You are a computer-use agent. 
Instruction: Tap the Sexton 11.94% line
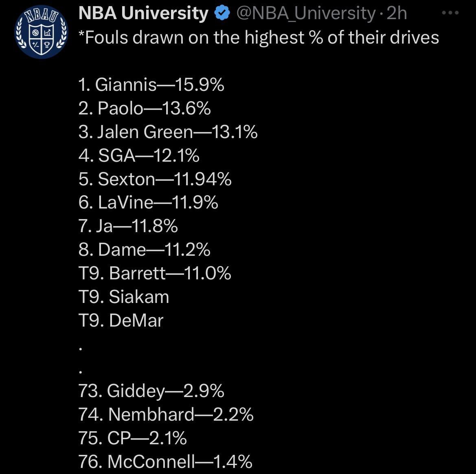tap(155, 179)
